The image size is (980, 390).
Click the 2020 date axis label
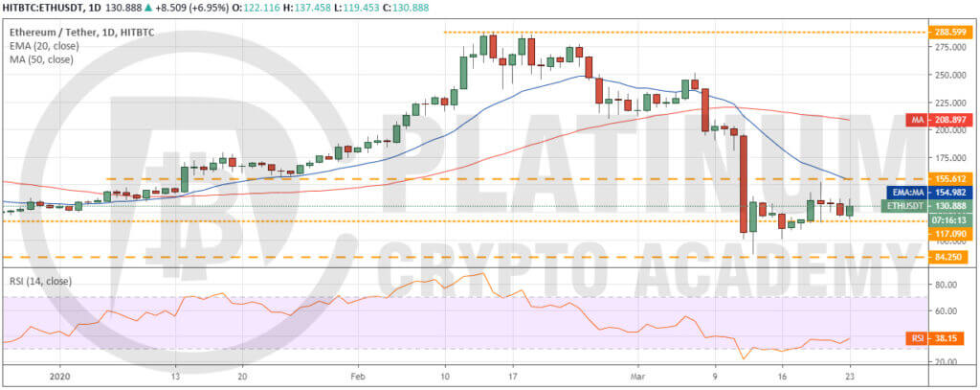(60, 378)
